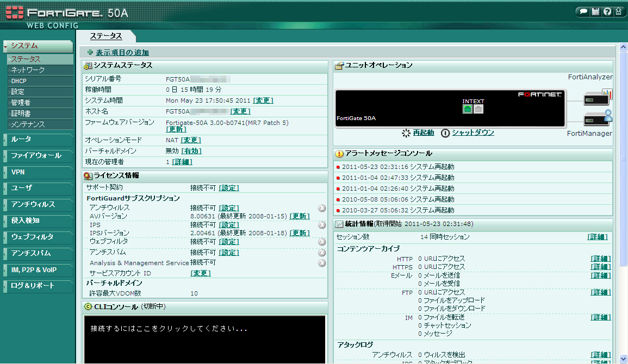Click the FortiManager device icon
The image size is (628, 364).
pyautogui.click(x=598, y=117)
